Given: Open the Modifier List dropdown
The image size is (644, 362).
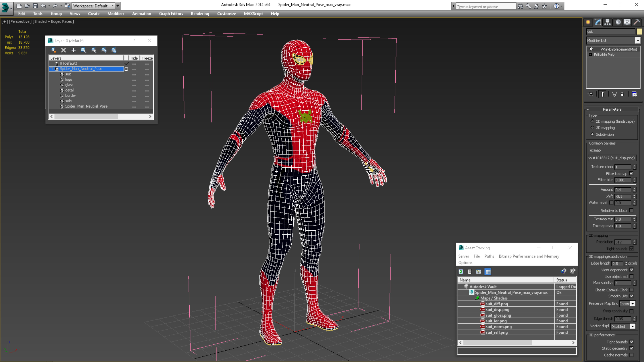Looking at the screenshot, I should (x=638, y=40).
